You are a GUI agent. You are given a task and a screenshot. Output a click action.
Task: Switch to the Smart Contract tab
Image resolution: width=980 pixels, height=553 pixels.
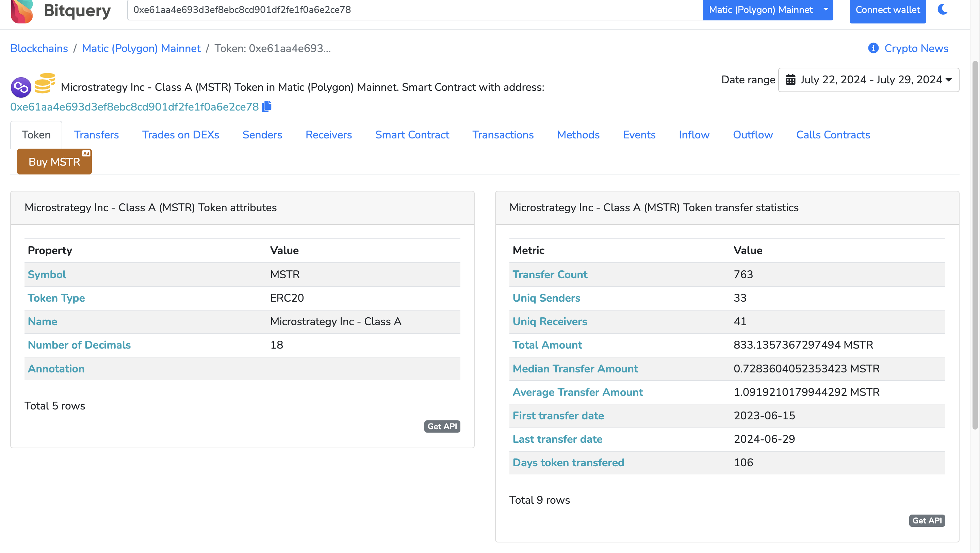(x=412, y=135)
